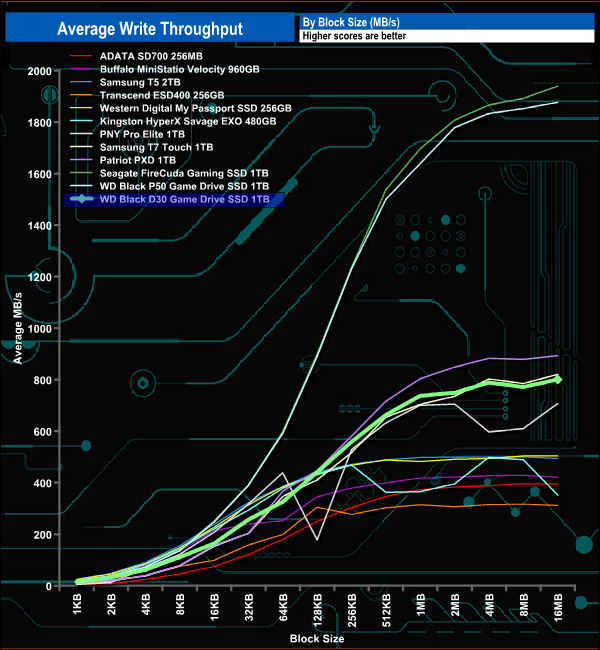Click the green diamond marker in D30 legend

click(x=82, y=199)
